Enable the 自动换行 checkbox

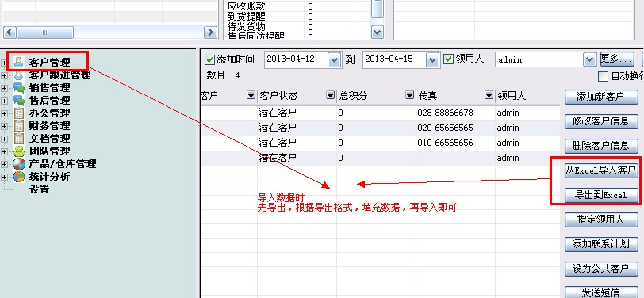click(603, 76)
